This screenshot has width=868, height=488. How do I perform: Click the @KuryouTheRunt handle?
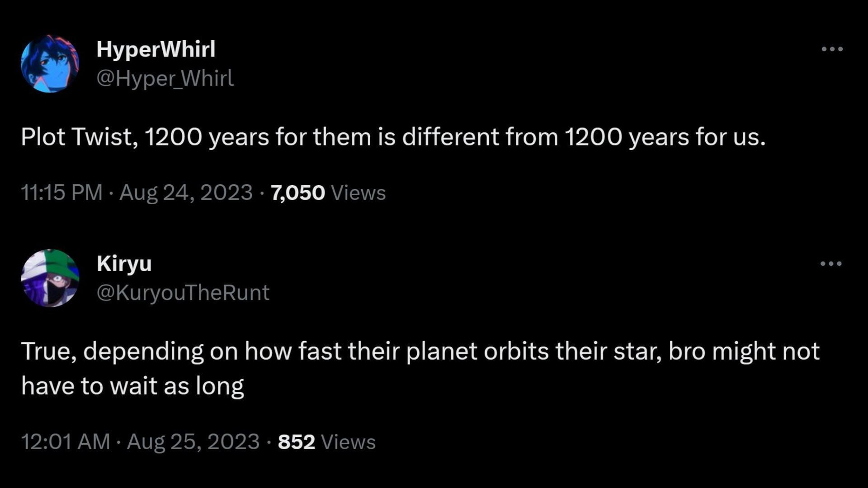click(x=183, y=293)
